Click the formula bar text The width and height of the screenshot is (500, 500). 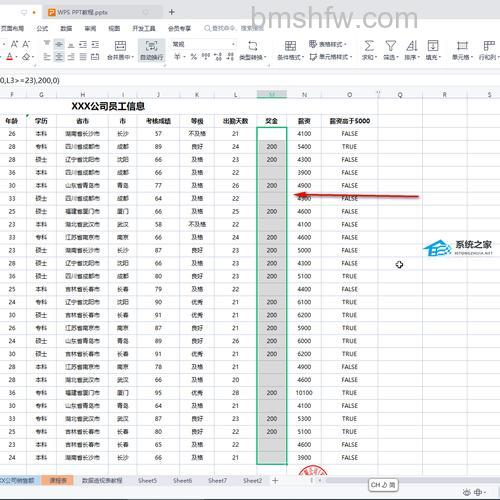(x=30, y=80)
